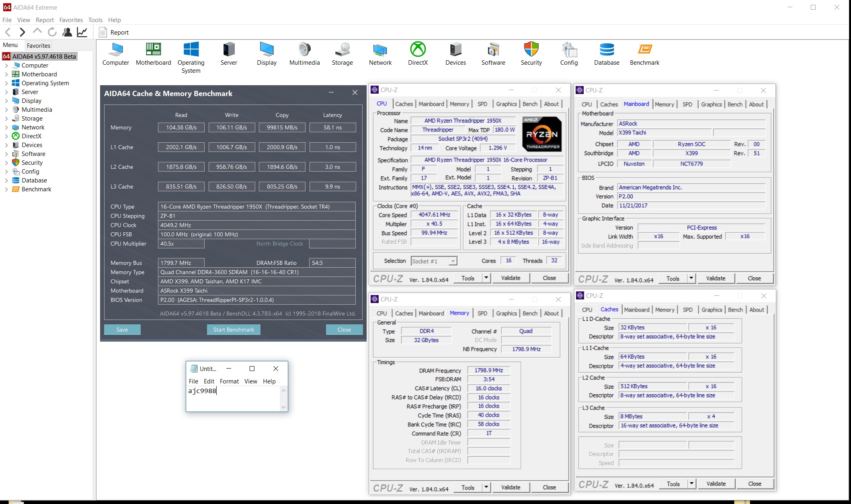This screenshot has height=504, width=851.
Task: Open the Display category icon
Action: click(x=267, y=54)
